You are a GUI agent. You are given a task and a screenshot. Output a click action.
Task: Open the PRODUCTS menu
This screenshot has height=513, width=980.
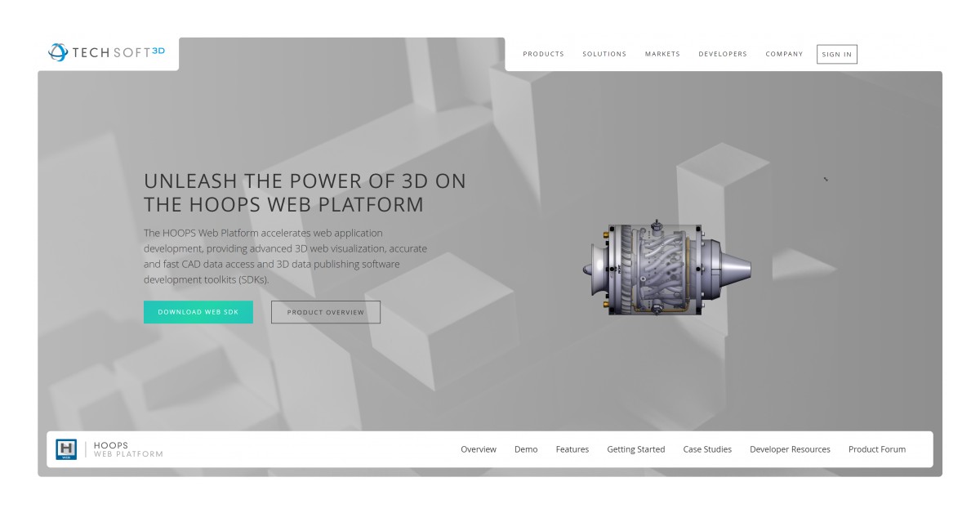point(543,54)
